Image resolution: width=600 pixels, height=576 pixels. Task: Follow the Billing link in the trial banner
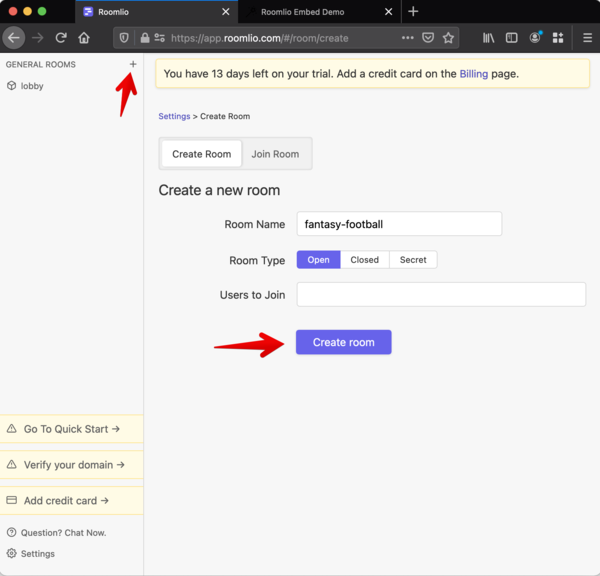474,74
